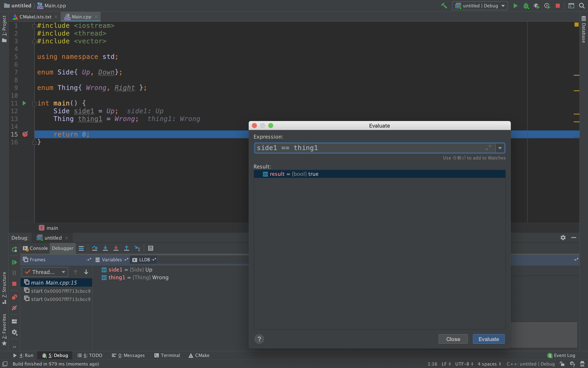Rerun the untitled debug session
The width and height of the screenshot is (588, 368).
click(14, 249)
